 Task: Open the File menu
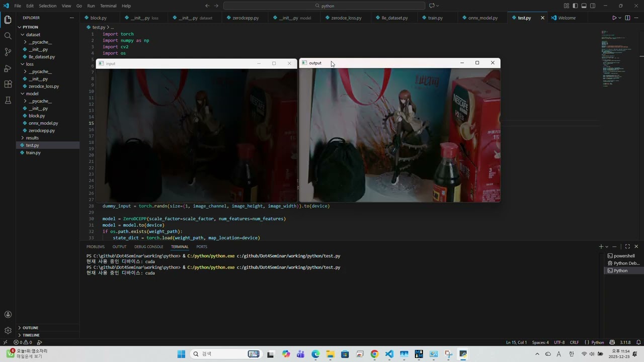coord(18,6)
